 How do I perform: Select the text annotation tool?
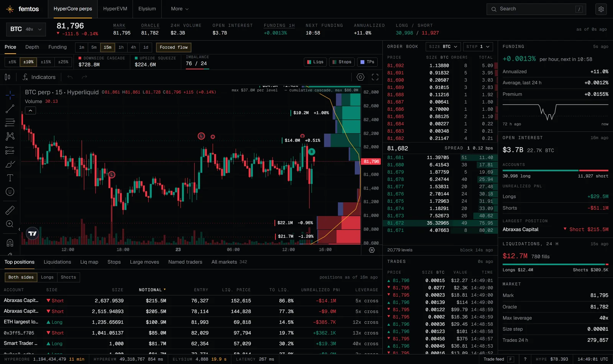click(10, 178)
